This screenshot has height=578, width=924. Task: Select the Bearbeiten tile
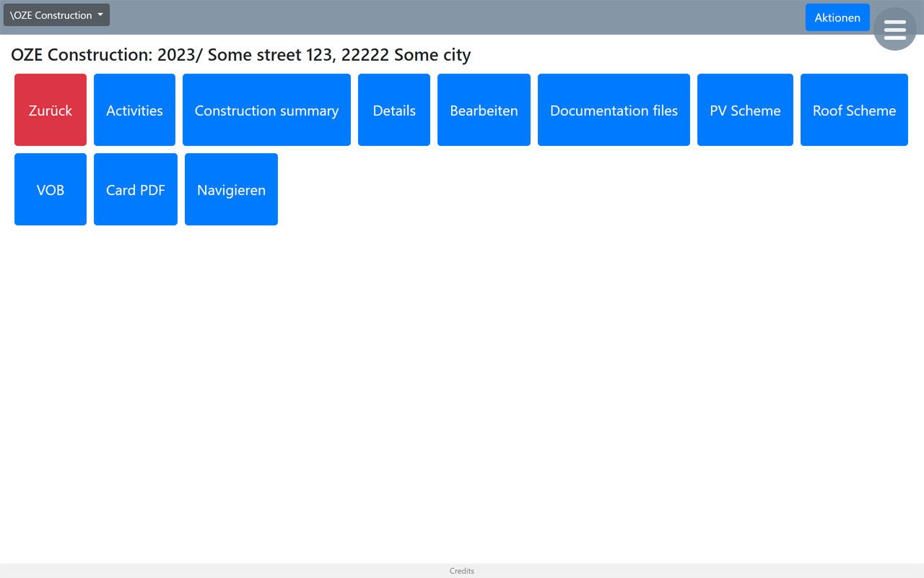[x=484, y=110]
